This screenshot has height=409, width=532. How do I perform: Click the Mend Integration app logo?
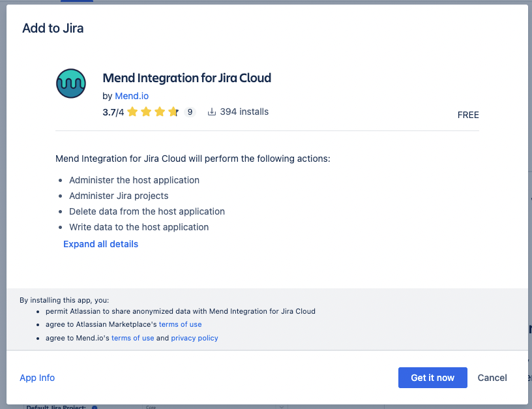[x=71, y=83]
